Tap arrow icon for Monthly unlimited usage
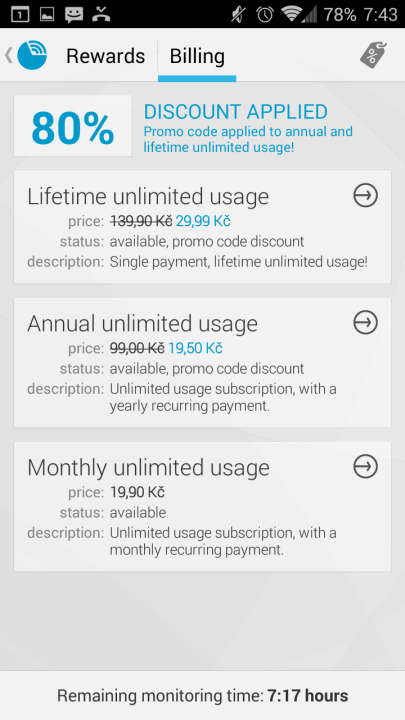Image resolution: width=405 pixels, height=720 pixels. [x=366, y=467]
